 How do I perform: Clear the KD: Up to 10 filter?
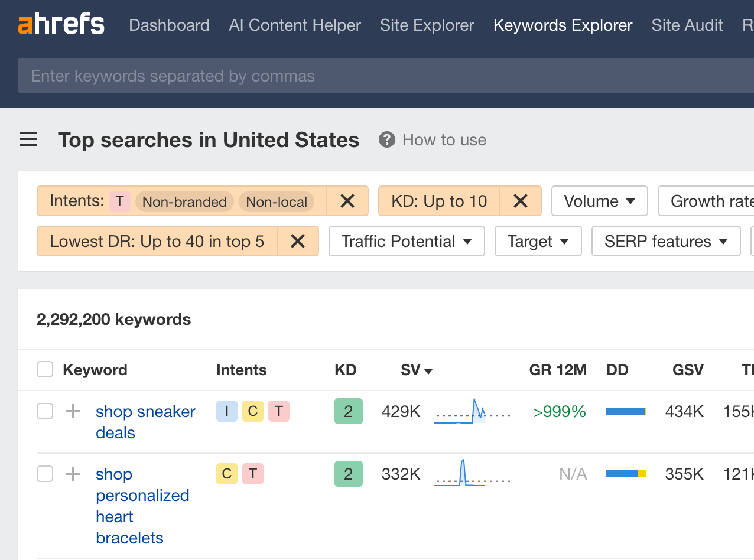(521, 201)
